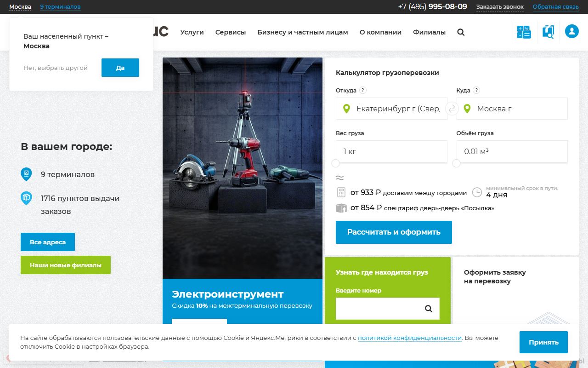The width and height of the screenshot is (588, 368).
Task: Focus the Куда destination field
Action: click(512, 109)
